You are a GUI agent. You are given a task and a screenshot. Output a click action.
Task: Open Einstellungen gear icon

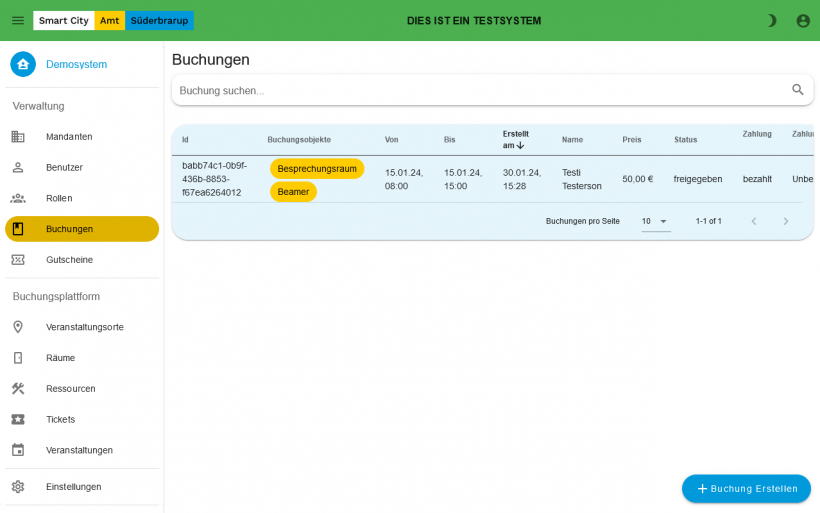click(18, 487)
